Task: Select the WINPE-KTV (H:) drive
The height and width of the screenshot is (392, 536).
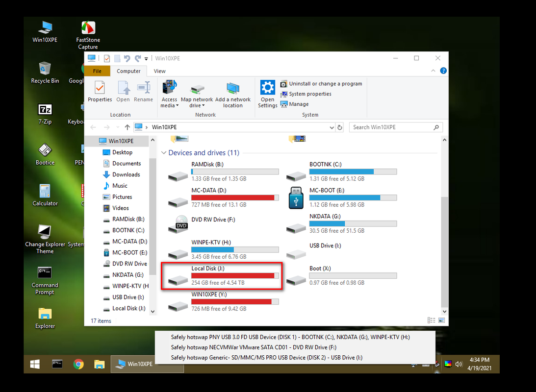Action: pyautogui.click(x=223, y=249)
